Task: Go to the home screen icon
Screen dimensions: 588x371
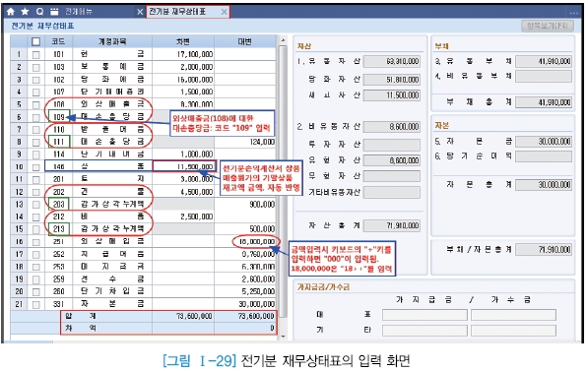Action: click(11, 12)
